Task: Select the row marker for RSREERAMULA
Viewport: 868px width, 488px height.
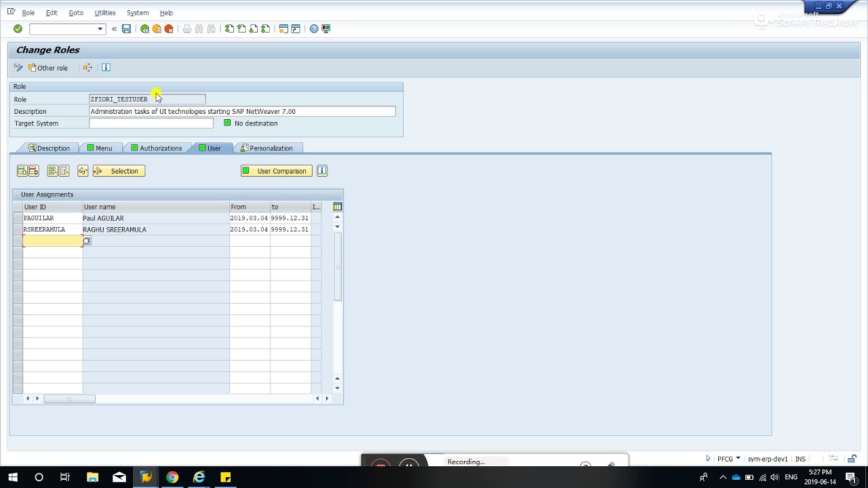Action: (18, 229)
